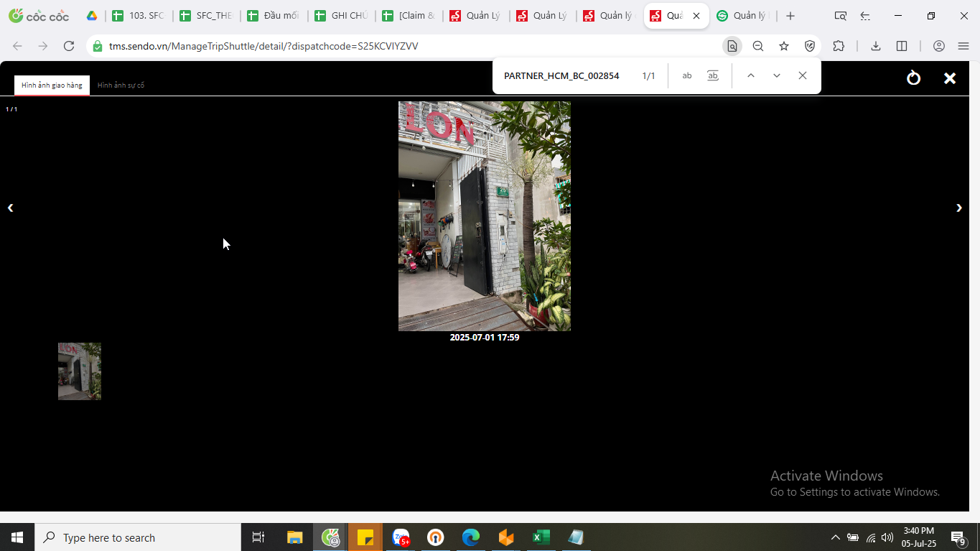Switch to the '[Claim &' tab
The width and height of the screenshot is (980, 551).
pos(408,16)
